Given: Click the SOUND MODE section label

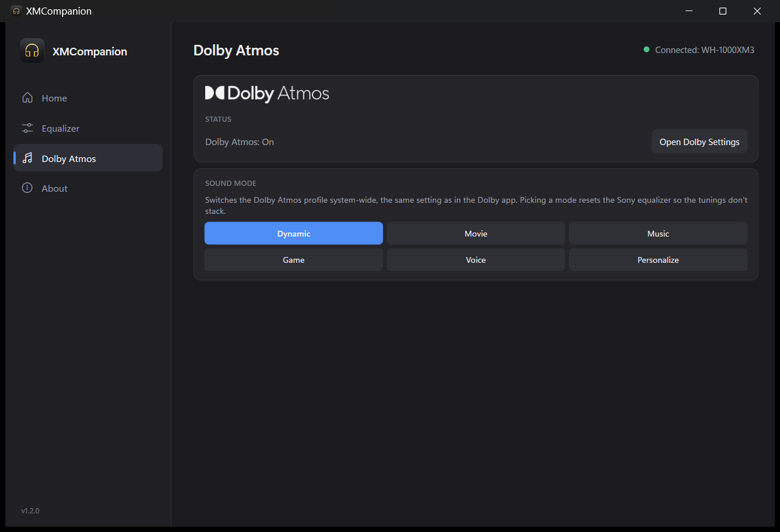Looking at the screenshot, I should point(231,183).
